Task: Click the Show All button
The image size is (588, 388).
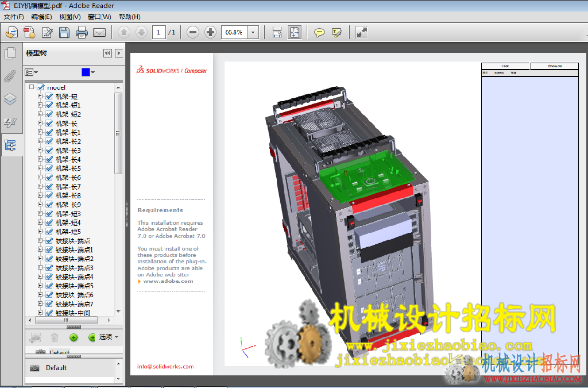Action: pos(555,66)
